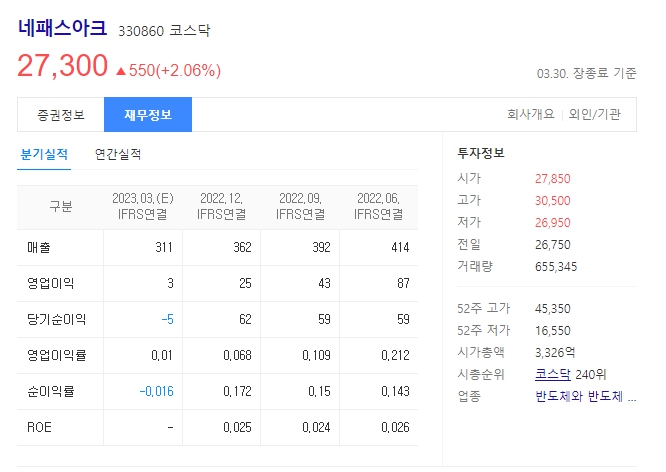Click the 당기순이익 row label

point(56,319)
